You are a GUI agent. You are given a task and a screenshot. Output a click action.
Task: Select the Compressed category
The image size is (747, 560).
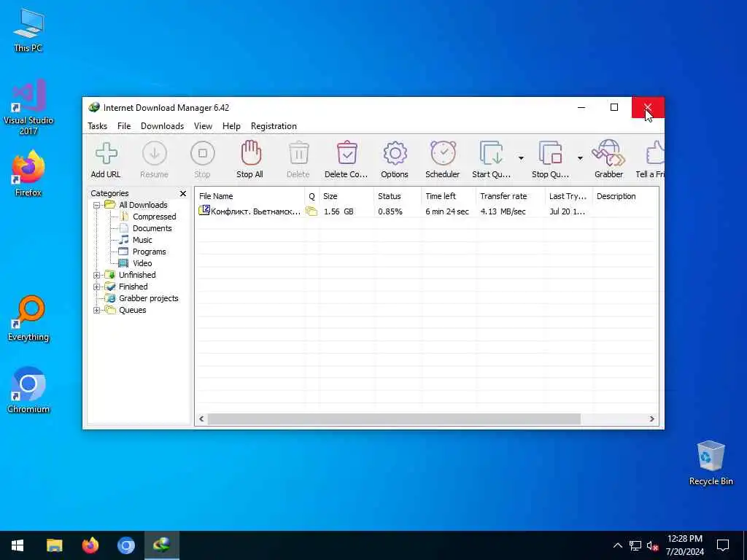155,217
